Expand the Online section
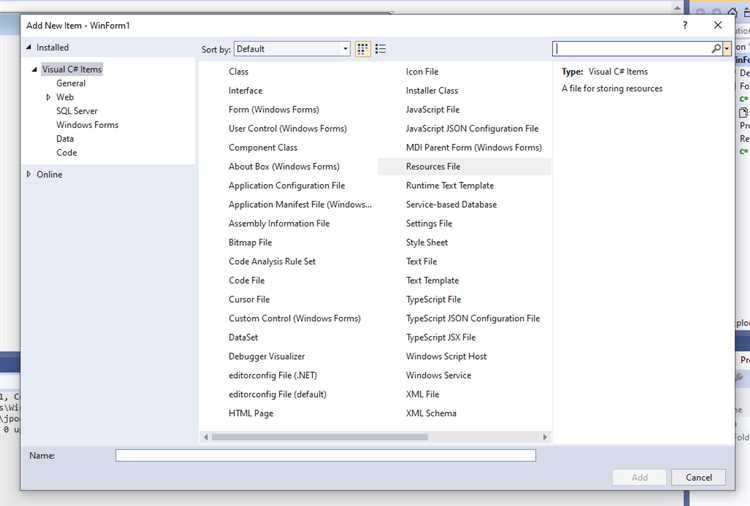 pos(29,174)
